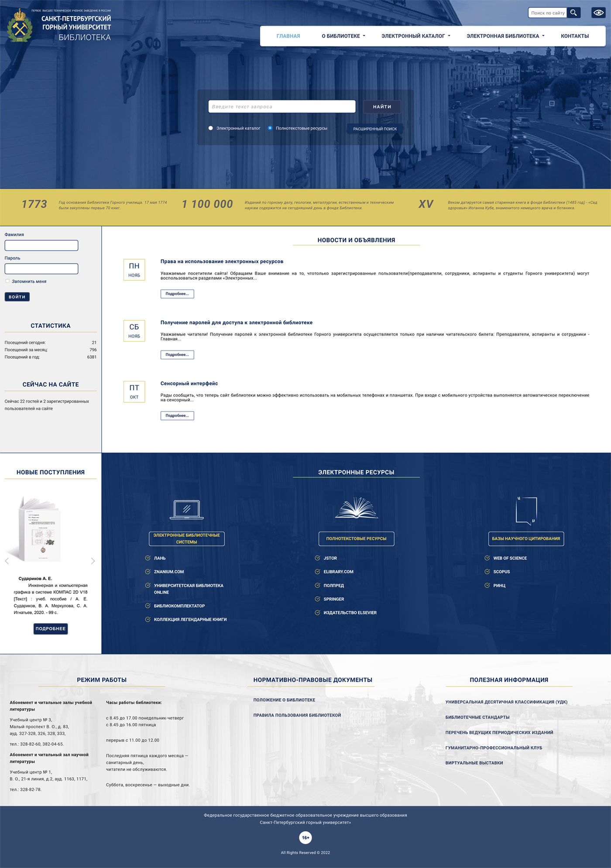Click the Фамилия input field
Image resolution: width=611 pixels, height=868 pixels.
41,245
